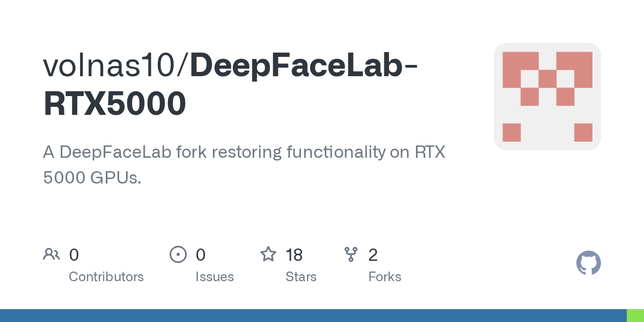Click the green segment of the language bar

click(x=635, y=316)
